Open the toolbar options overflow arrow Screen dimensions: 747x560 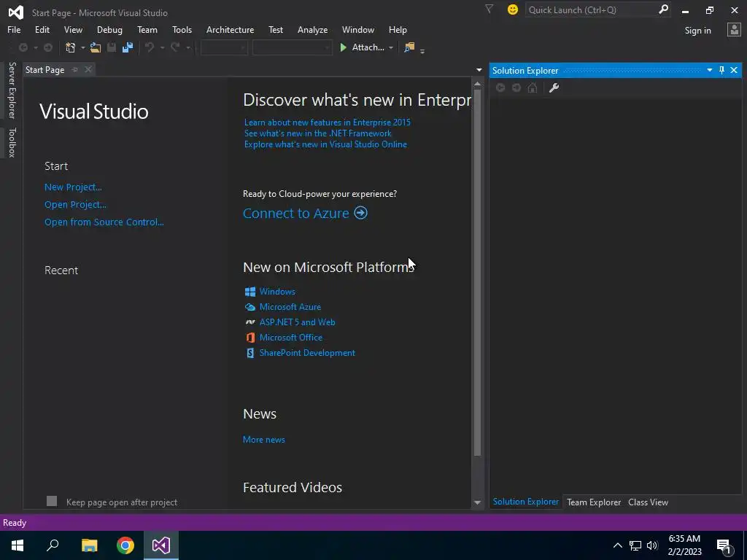pyautogui.click(x=422, y=50)
